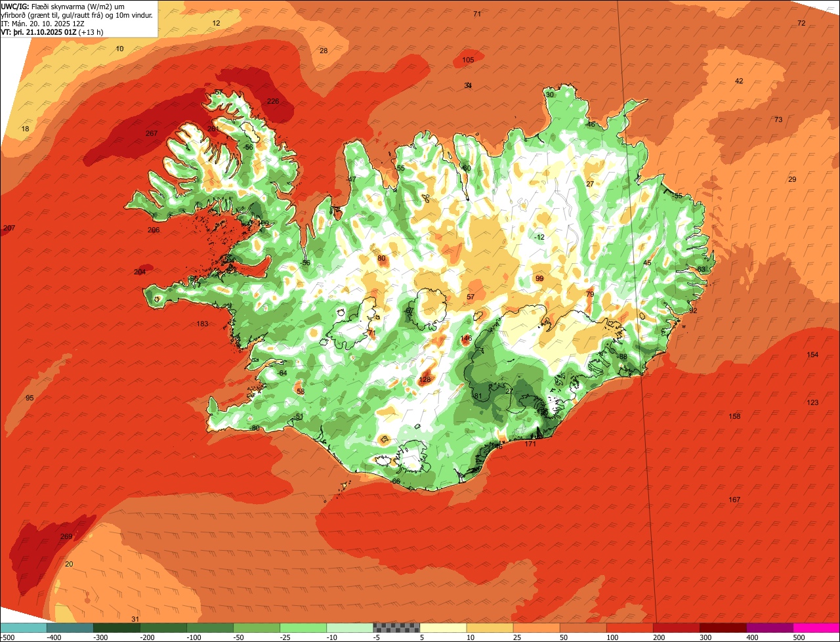Click the map value '204' west of Snæfellsnes
The width and height of the screenshot is (840, 642).
coord(140,272)
